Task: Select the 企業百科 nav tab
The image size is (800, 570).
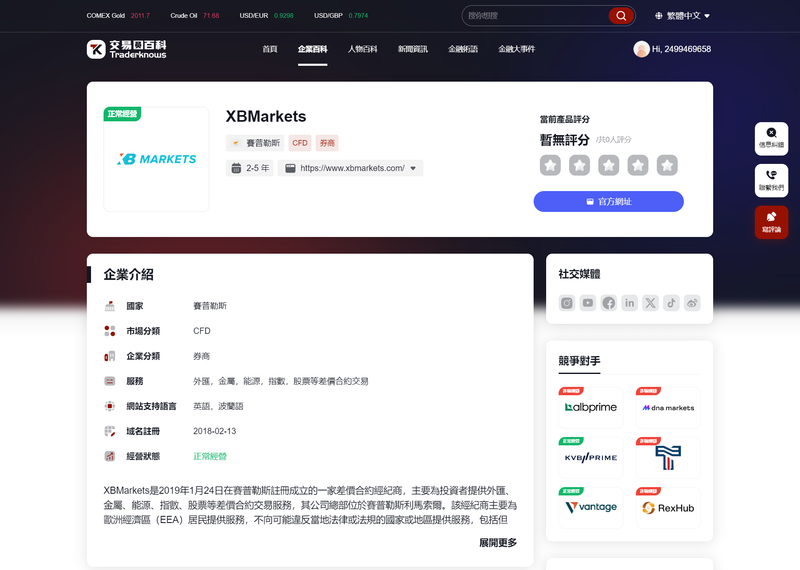Action: pos(312,49)
